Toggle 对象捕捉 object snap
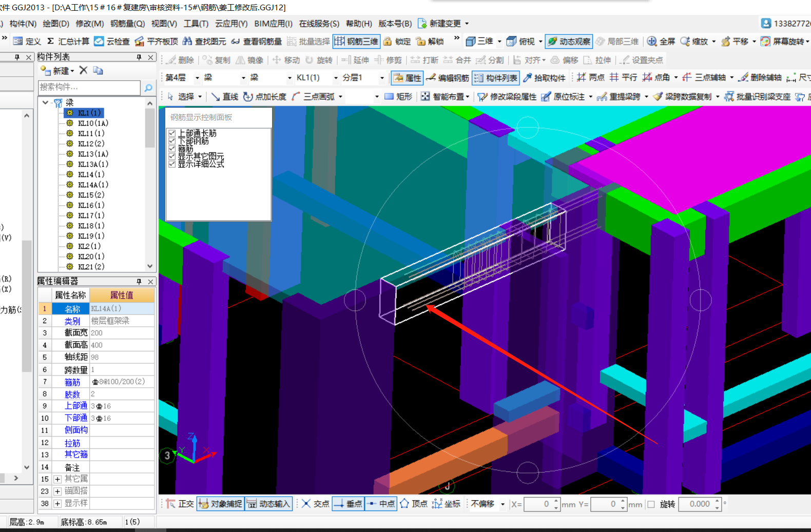Image resolution: width=811 pixels, height=532 pixels. coord(220,504)
